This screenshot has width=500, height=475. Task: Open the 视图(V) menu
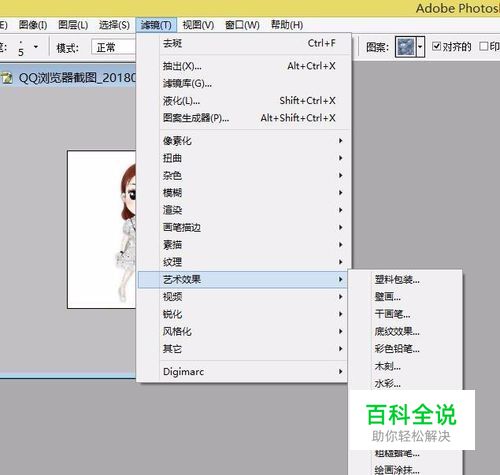[x=198, y=25]
